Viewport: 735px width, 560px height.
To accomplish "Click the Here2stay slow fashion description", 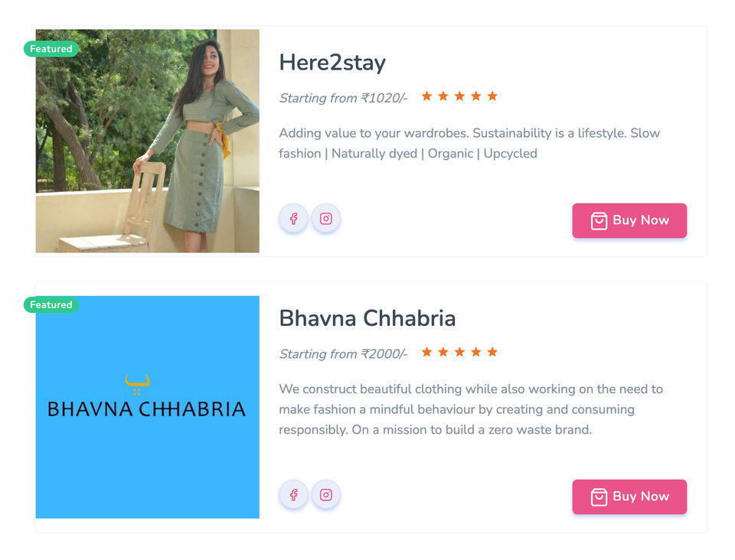I will 469,143.
